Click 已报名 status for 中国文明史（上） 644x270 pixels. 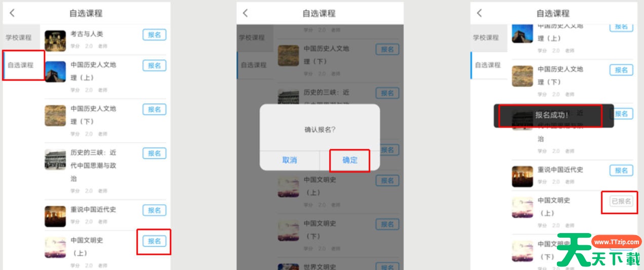[621, 201]
